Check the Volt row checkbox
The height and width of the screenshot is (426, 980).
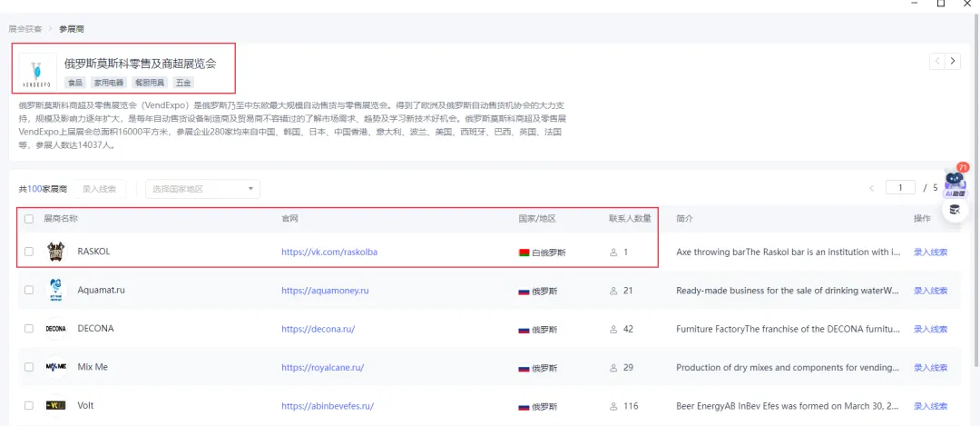point(29,405)
